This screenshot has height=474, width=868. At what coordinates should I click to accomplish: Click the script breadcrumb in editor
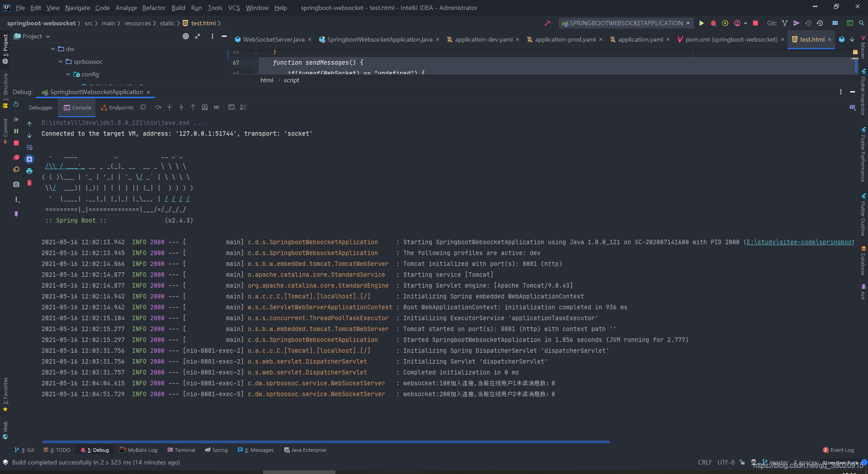[291, 80]
